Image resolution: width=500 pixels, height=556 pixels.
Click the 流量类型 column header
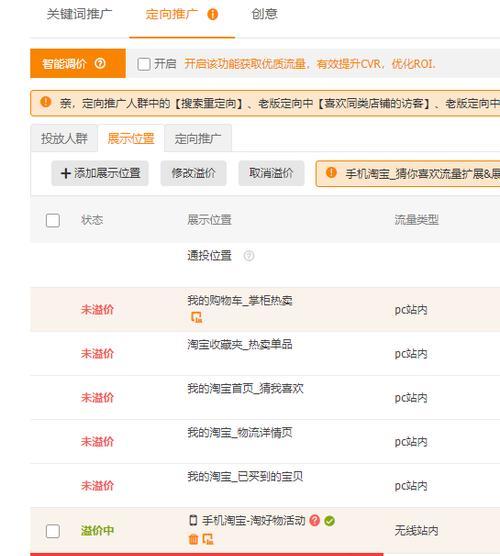click(417, 220)
